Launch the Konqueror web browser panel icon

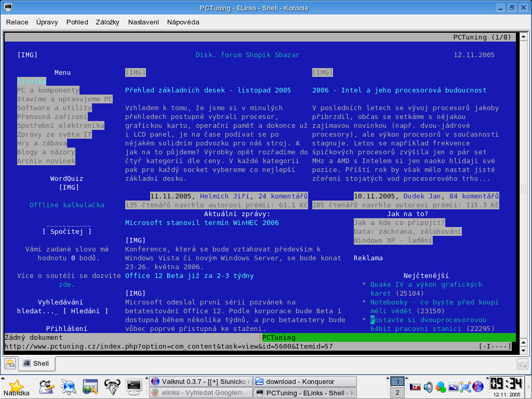[68, 387]
